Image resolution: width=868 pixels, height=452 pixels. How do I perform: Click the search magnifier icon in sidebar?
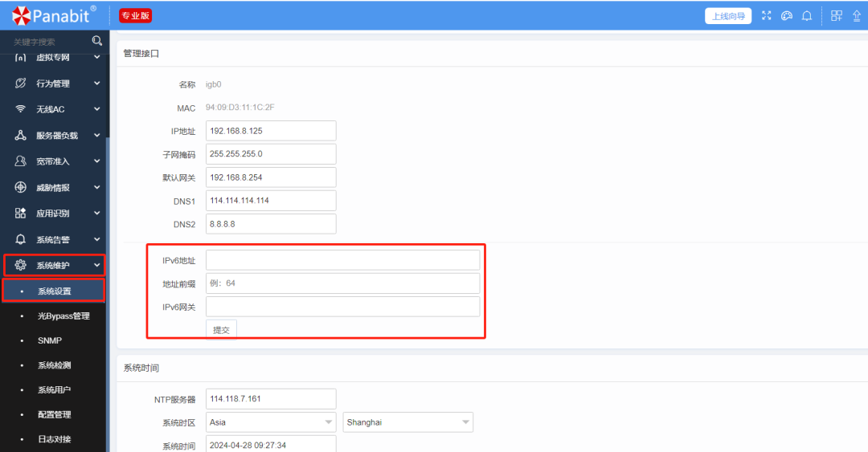(x=97, y=41)
